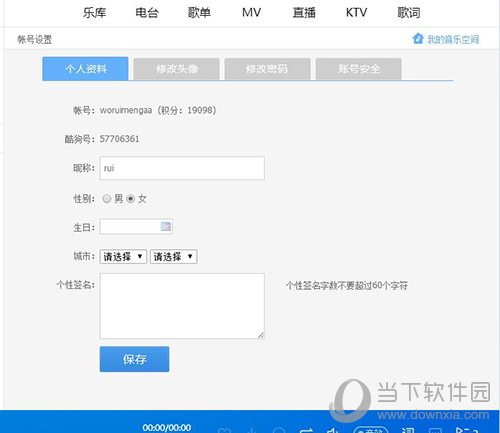This screenshot has height=433, width=500.
Task: Click the 个性签名字数不要超过60个字符 hint text
Action: click(347, 285)
